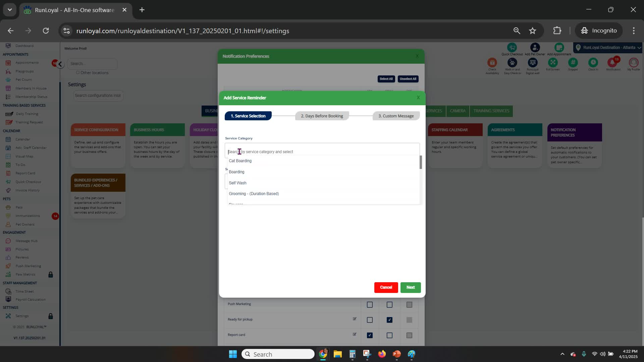Open the Notification bell icon

(612, 63)
